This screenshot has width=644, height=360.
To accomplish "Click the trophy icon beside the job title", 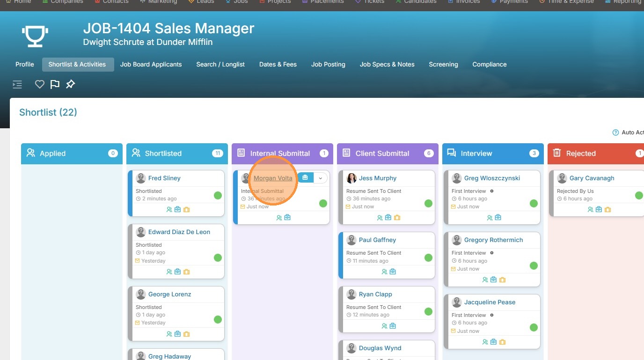I will [35, 36].
